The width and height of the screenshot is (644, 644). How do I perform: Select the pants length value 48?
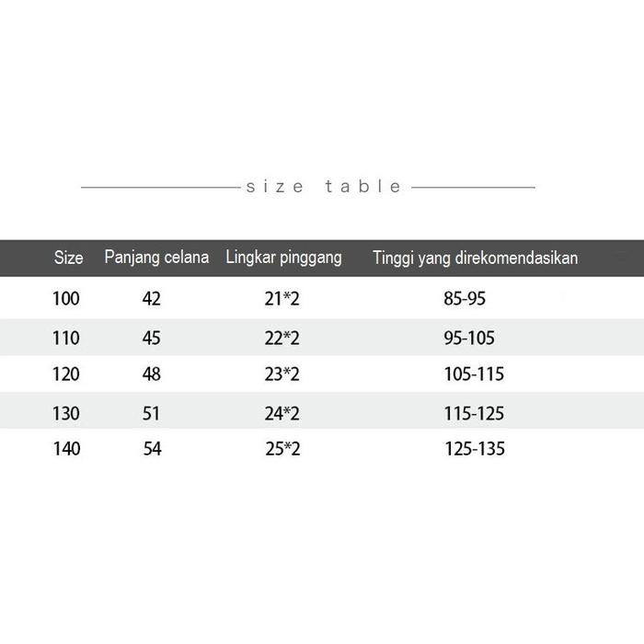pos(152,374)
